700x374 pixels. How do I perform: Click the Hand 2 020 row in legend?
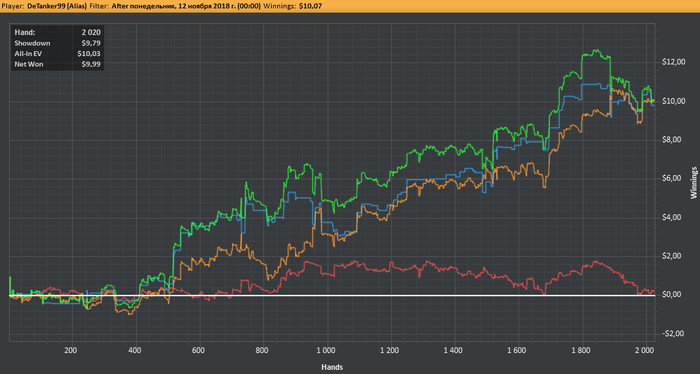[58, 33]
